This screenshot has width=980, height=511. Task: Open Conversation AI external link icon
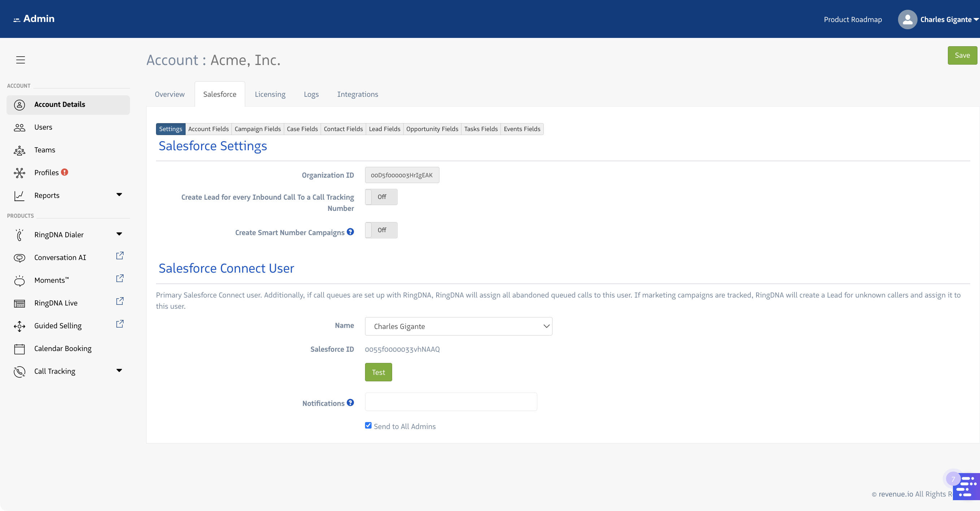[120, 256]
